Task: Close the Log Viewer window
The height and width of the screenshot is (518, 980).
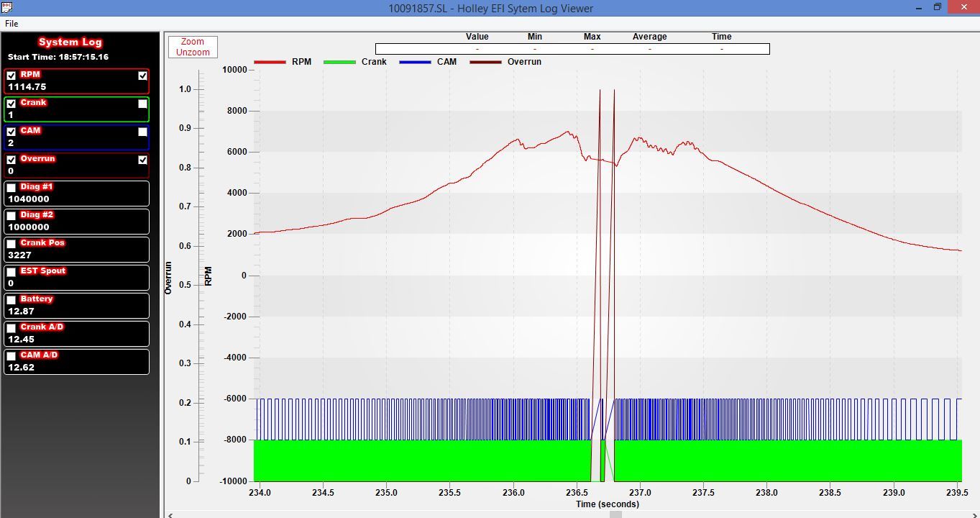Action: click(963, 7)
